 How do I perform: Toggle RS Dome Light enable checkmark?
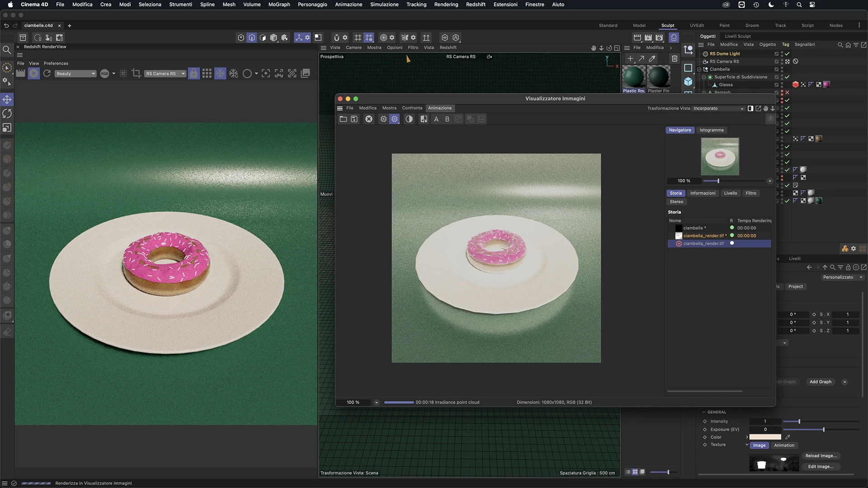point(787,54)
